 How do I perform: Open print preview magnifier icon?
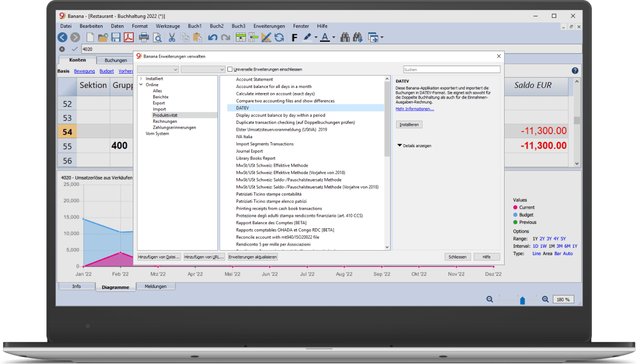[x=157, y=37]
